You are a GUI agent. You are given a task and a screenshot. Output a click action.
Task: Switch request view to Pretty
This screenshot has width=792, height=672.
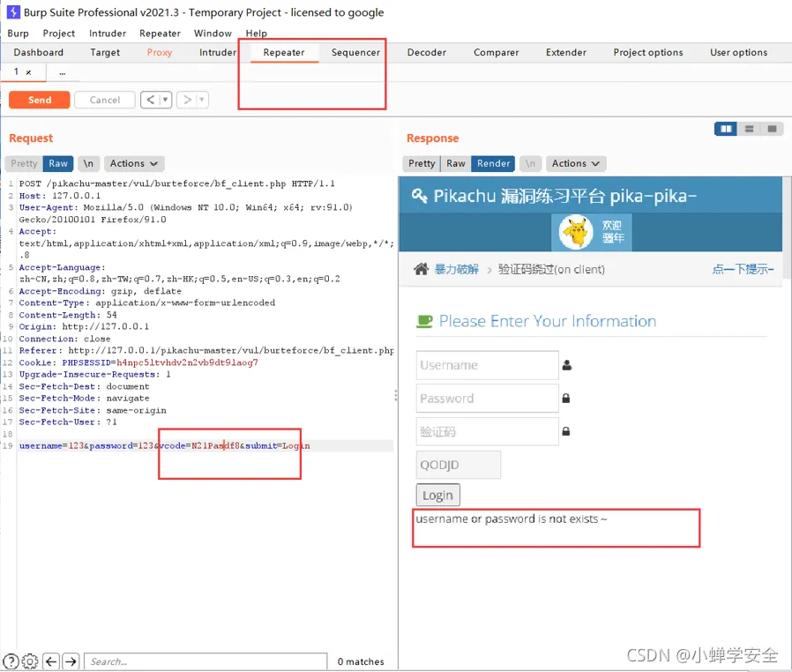point(24,163)
